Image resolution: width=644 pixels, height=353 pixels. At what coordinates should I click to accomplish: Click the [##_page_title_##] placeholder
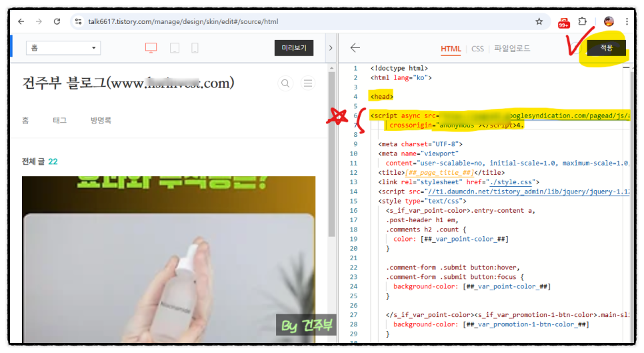click(x=439, y=173)
